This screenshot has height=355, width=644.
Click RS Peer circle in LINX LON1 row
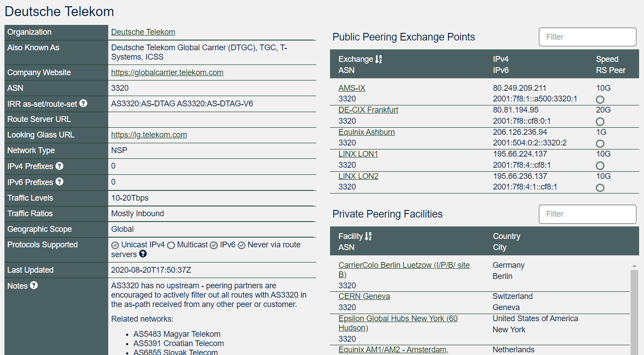click(x=600, y=165)
